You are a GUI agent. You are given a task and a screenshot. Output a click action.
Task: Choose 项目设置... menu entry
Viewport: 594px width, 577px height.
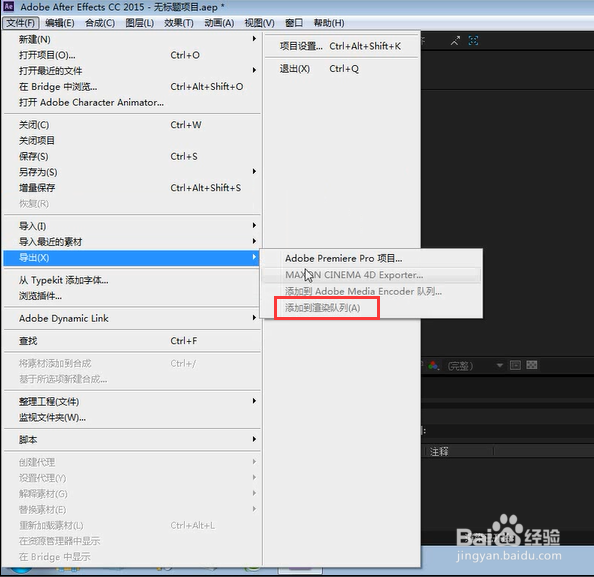[341, 46]
